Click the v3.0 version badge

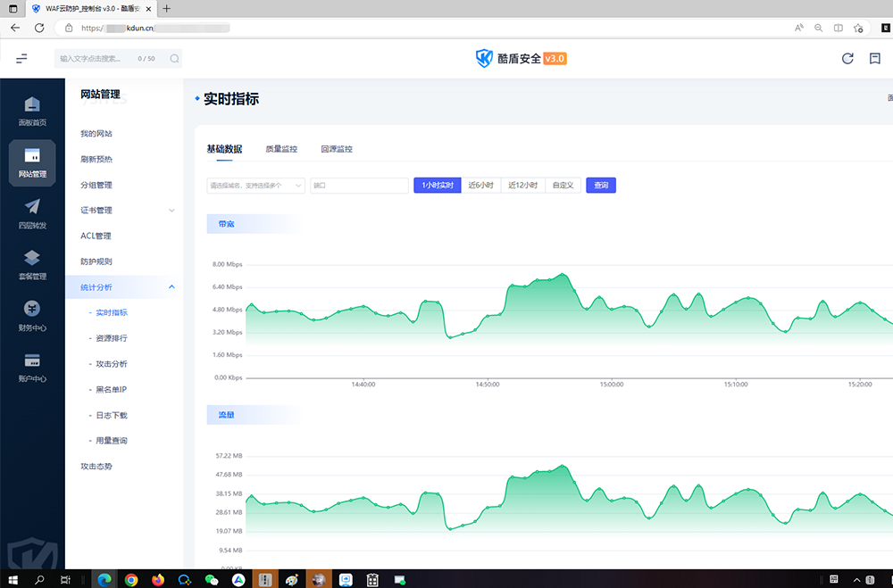coord(555,59)
